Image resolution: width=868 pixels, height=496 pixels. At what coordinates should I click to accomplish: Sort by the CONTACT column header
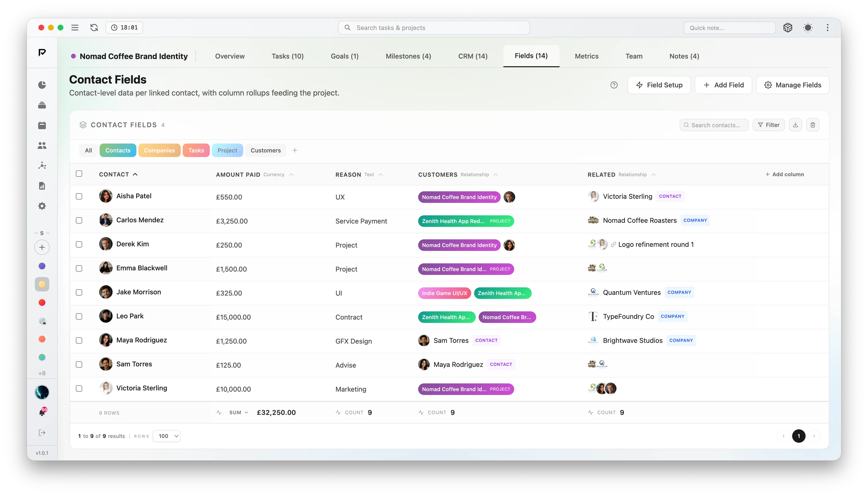118,174
